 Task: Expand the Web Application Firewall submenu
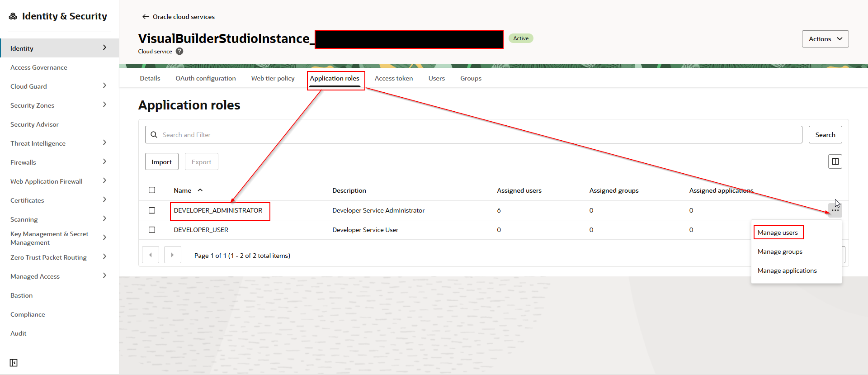tap(104, 180)
